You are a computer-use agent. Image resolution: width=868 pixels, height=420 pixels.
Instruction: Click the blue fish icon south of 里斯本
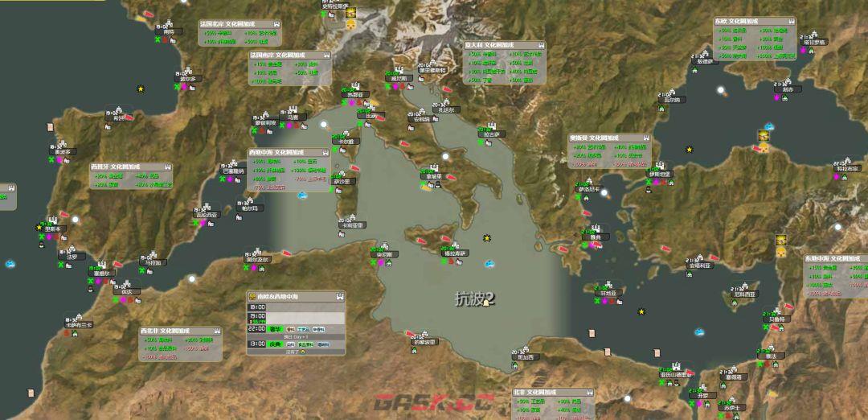[x=10, y=264]
